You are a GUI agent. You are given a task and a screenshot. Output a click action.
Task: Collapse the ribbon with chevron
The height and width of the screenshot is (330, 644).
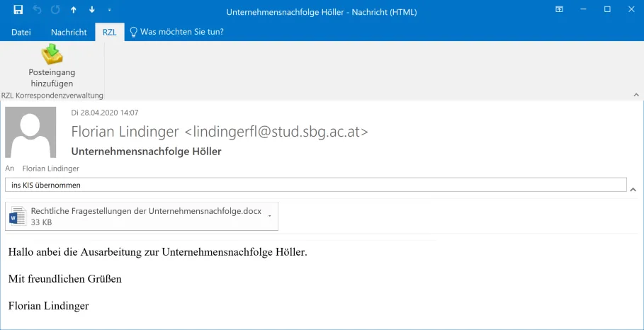636,95
